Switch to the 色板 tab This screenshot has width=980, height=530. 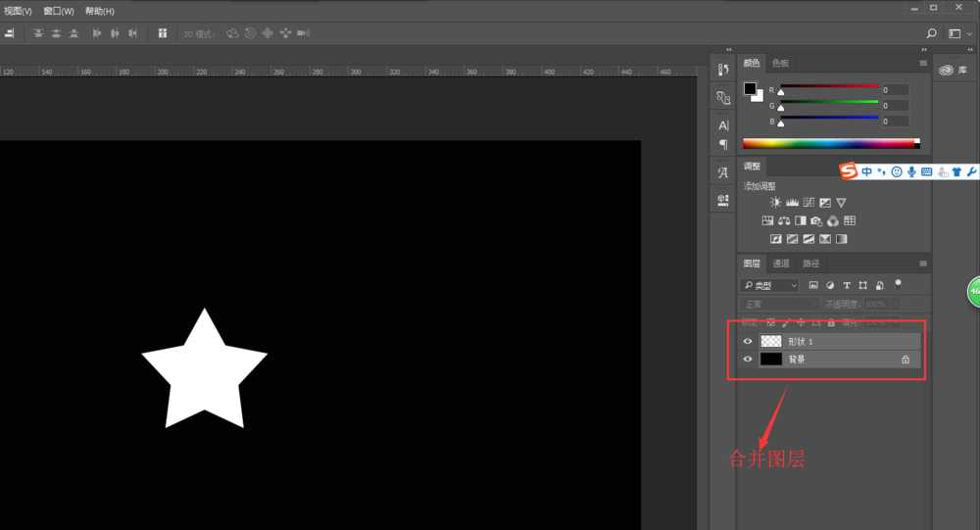(x=780, y=63)
